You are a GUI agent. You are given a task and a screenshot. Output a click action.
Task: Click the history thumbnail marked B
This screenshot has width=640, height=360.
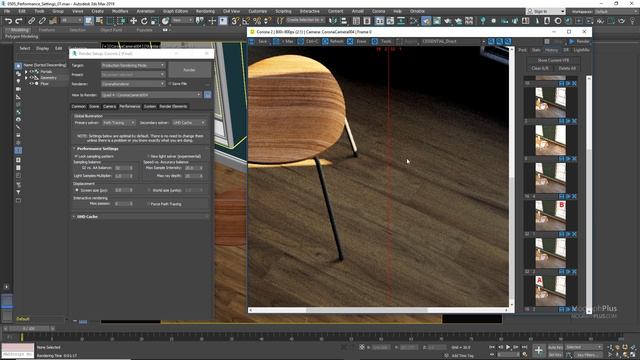tap(551, 216)
